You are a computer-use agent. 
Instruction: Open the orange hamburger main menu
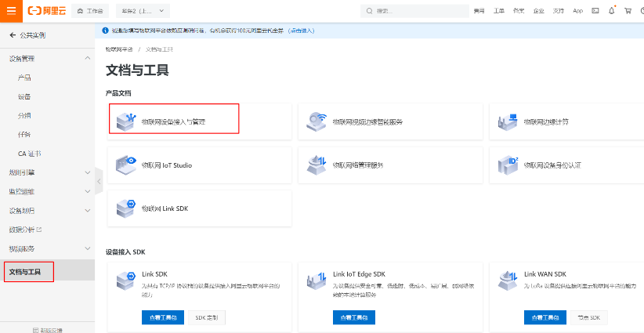(11, 11)
